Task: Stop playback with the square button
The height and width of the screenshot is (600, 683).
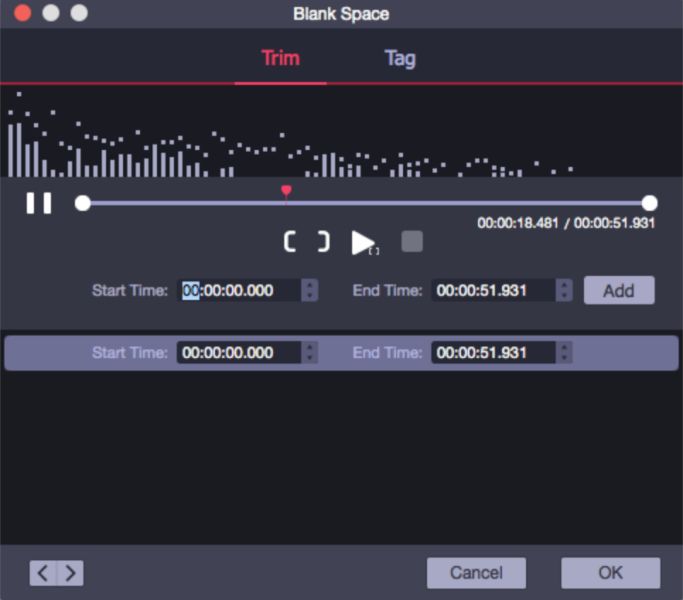Action: pos(412,241)
